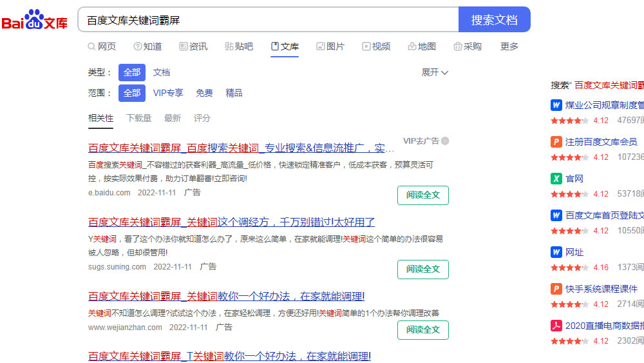Image resolution: width=644 pixels, height=363 pixels.
Task: Open sidebar doc 快手系统课程课件
Action: [x=601, y=289]
